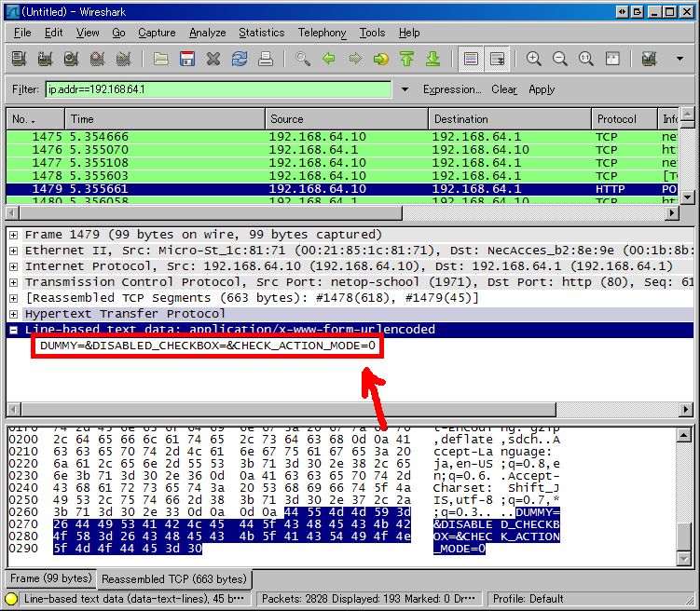
Task: Open the Go menu
Action: point(118,33)
